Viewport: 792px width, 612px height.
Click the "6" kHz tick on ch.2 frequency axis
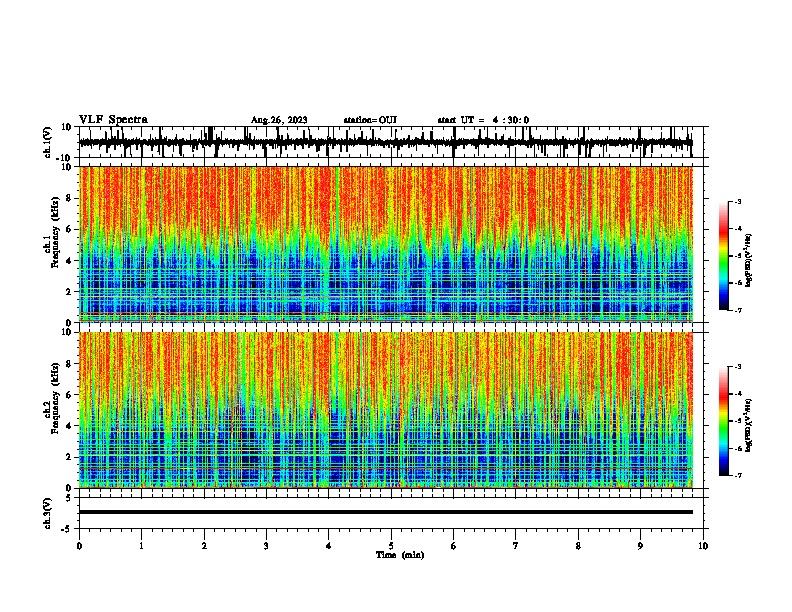pos(69,395)
